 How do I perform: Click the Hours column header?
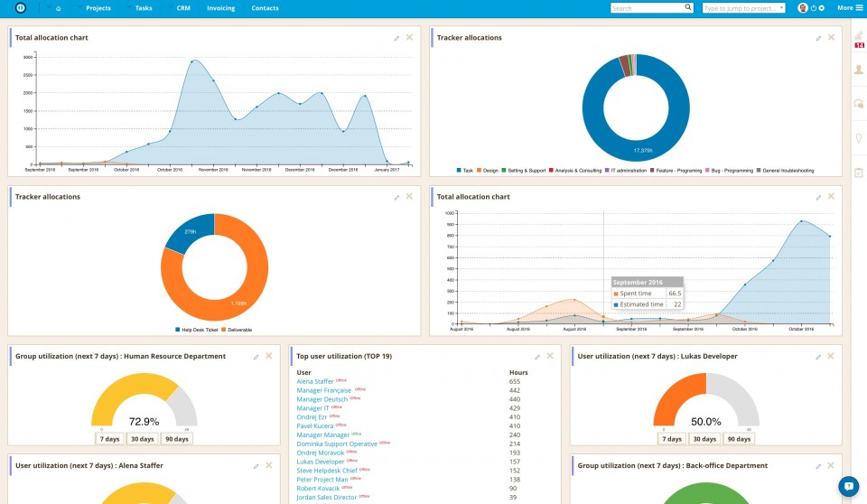518,373
